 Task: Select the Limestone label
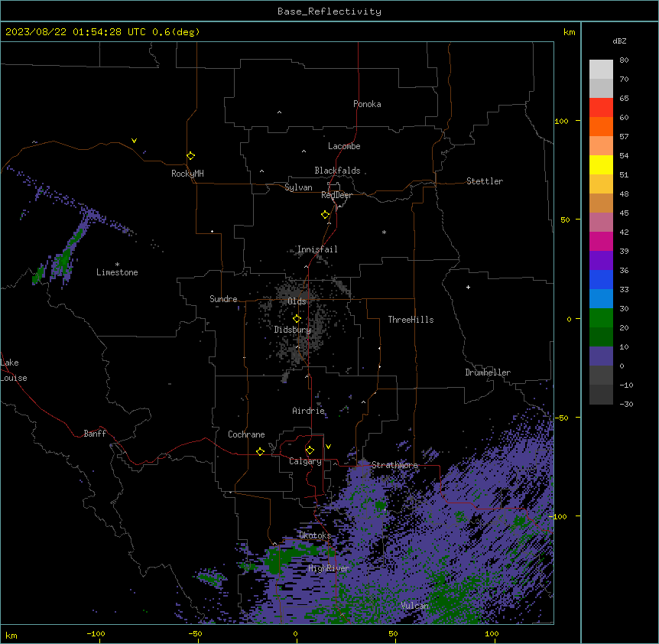[x=117, y=272]
